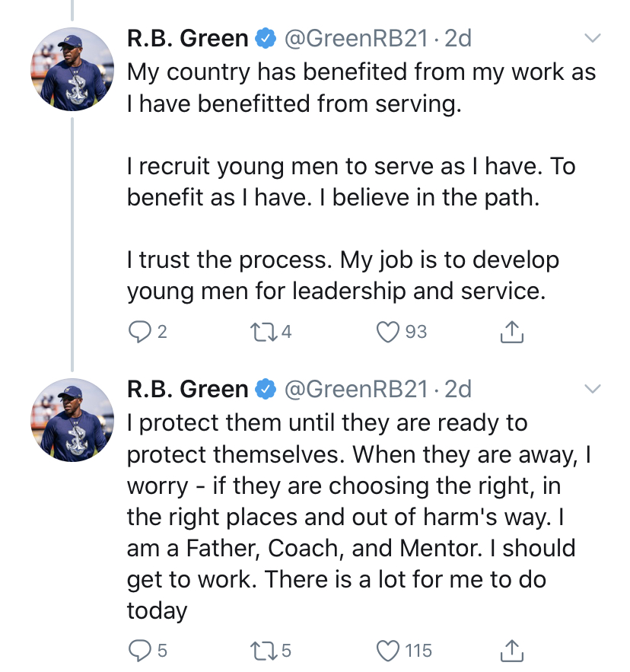Open the R.B. Green name in the first tweet
The width and height of the screenshot is (630, 672).
[x=187, y=38]
